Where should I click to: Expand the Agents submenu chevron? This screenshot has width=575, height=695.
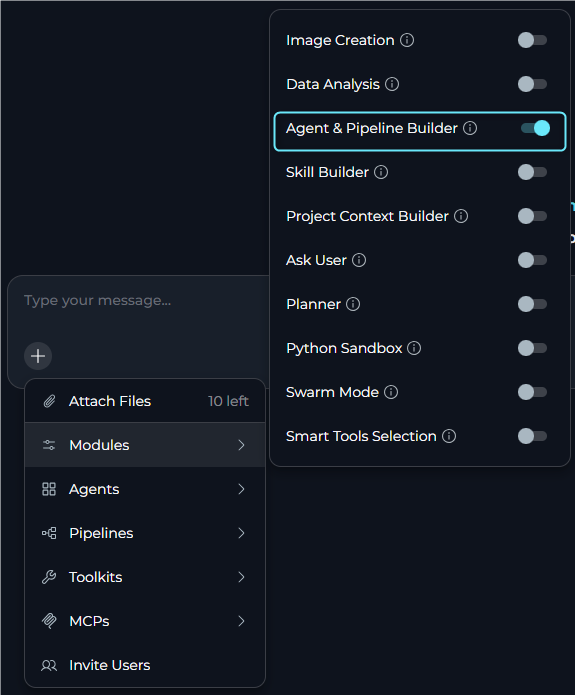(241, 489)
